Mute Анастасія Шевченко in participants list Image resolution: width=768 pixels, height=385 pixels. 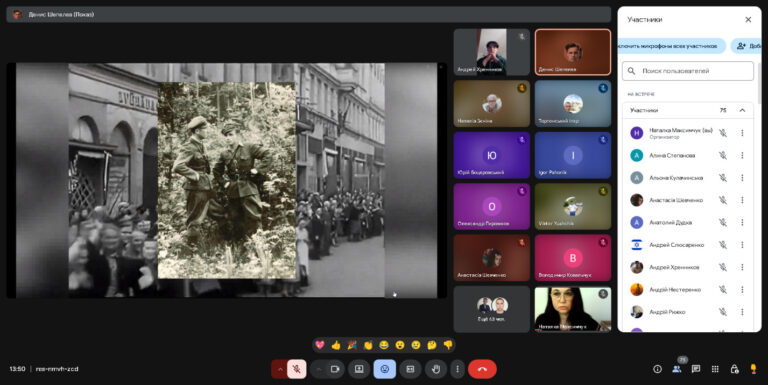coord(722,200)
